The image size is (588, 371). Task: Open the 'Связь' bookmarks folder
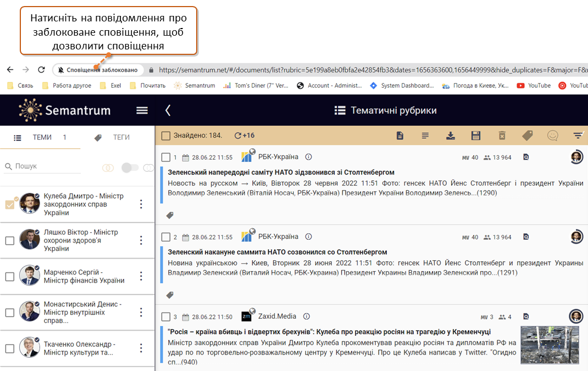[21, 86]
